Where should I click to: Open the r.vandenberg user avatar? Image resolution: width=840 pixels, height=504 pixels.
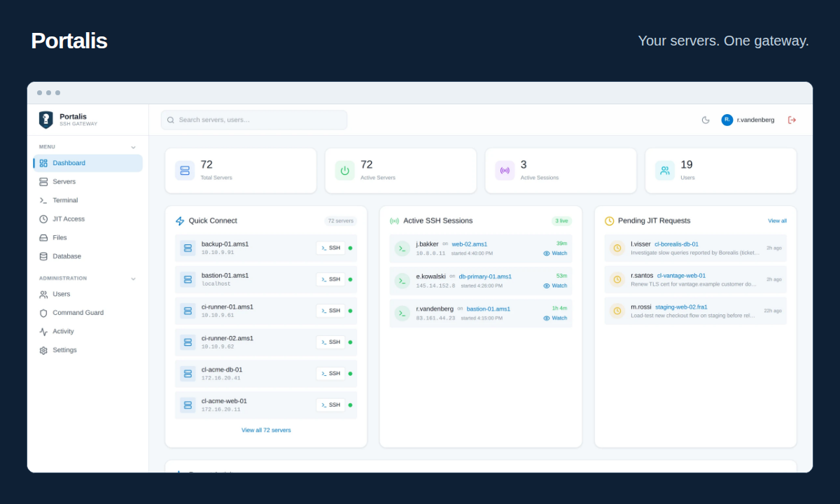(727, 120)
